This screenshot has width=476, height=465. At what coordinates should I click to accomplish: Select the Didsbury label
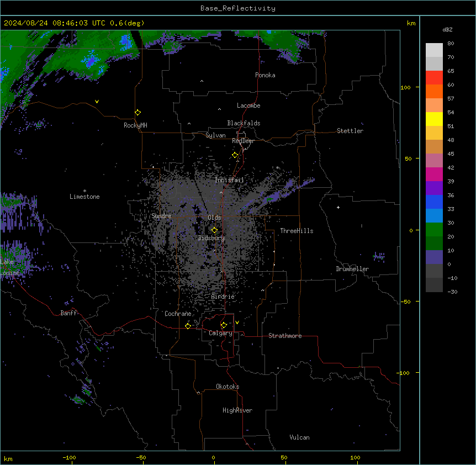211,238
